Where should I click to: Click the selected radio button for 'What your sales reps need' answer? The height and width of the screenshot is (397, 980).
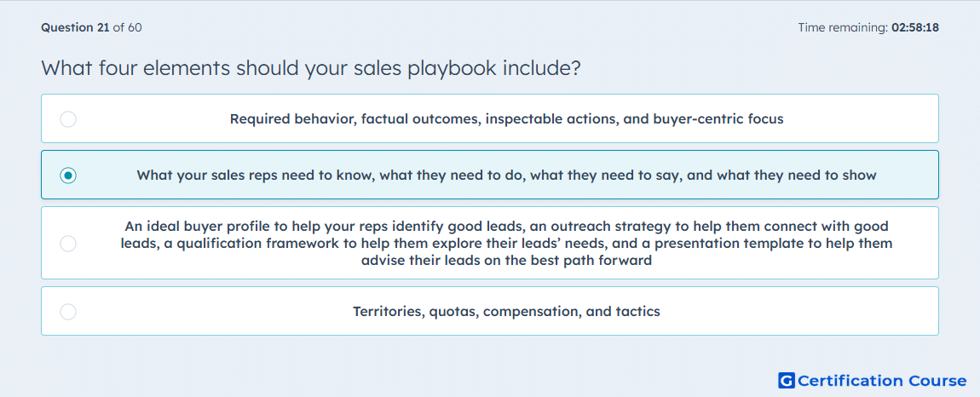tap(68, 175)
